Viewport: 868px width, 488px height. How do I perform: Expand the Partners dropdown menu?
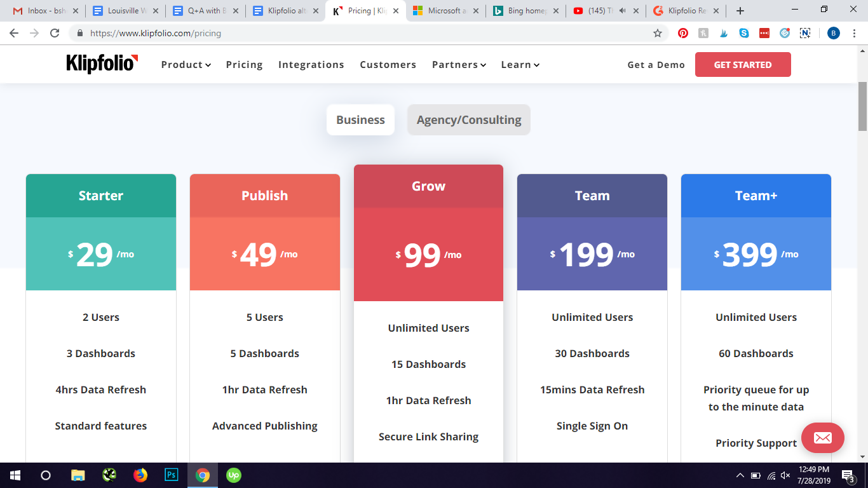coord(459,64)
